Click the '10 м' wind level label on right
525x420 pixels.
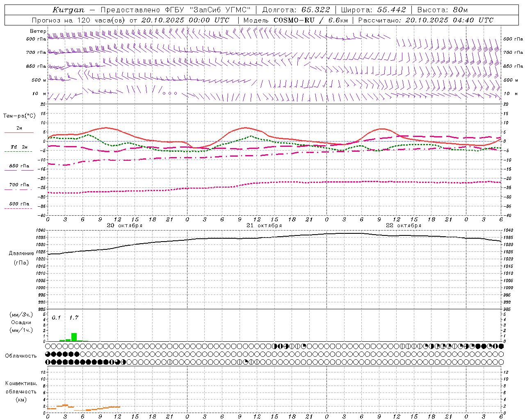[510, 94]
